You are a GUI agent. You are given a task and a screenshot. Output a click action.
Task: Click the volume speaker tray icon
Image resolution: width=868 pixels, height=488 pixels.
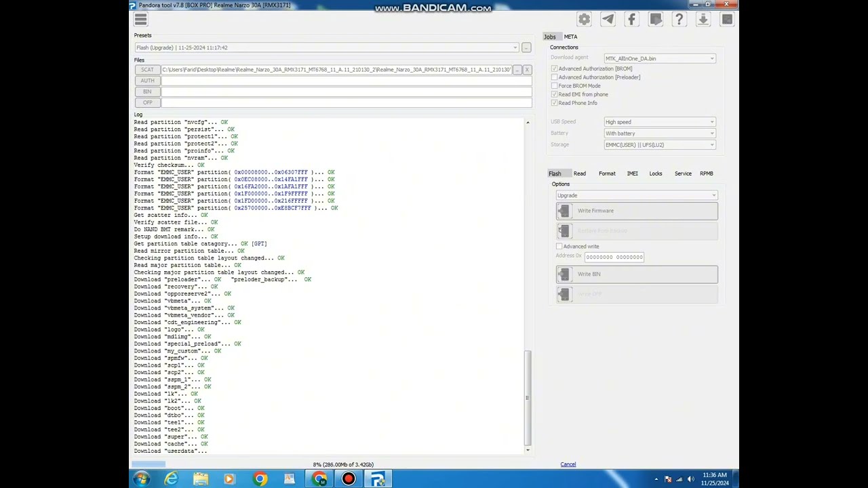[x=691, y=479]
